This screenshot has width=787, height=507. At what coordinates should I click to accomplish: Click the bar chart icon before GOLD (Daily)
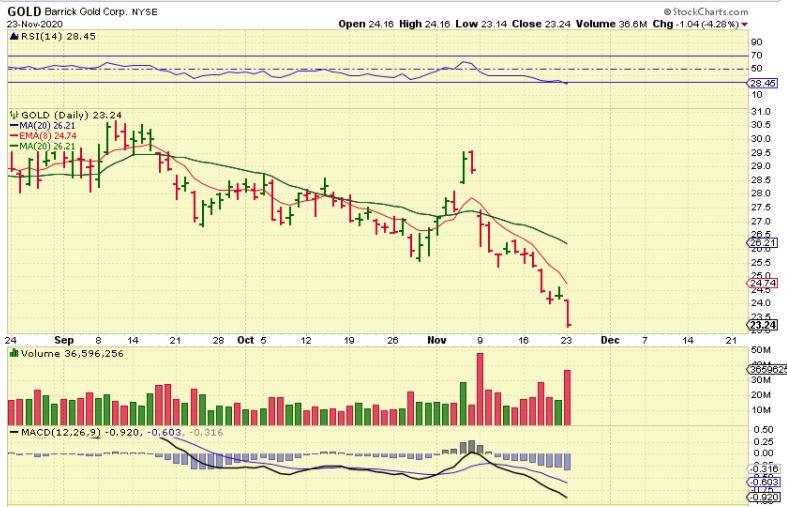(14, 115)
